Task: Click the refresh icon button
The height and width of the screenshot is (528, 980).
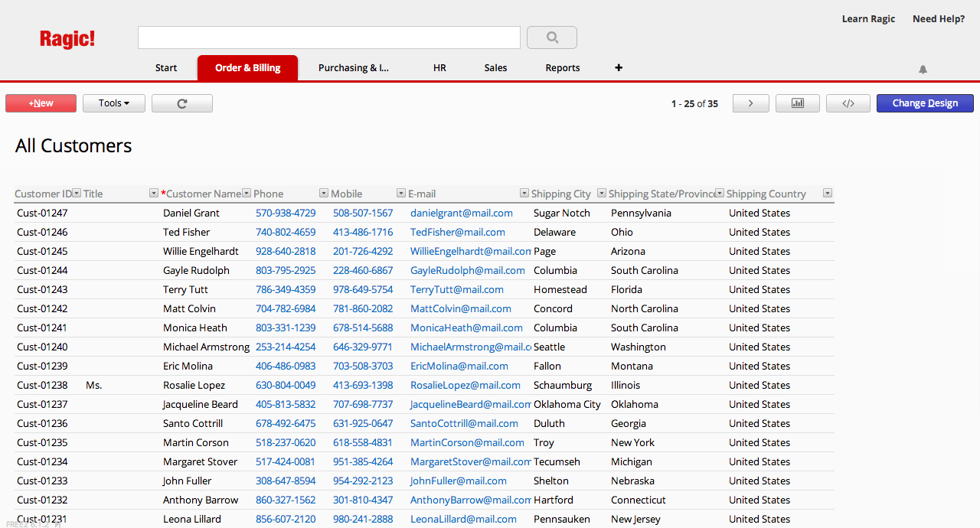Action: [182, 103]
